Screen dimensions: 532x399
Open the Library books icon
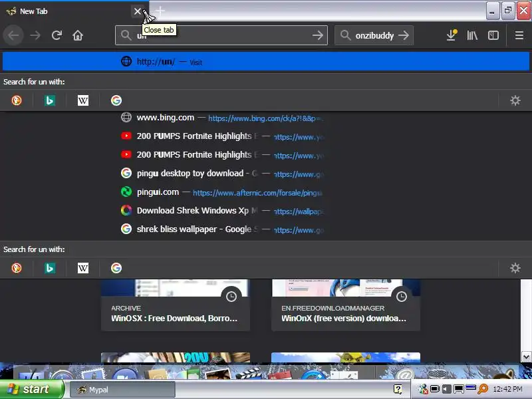472,35
